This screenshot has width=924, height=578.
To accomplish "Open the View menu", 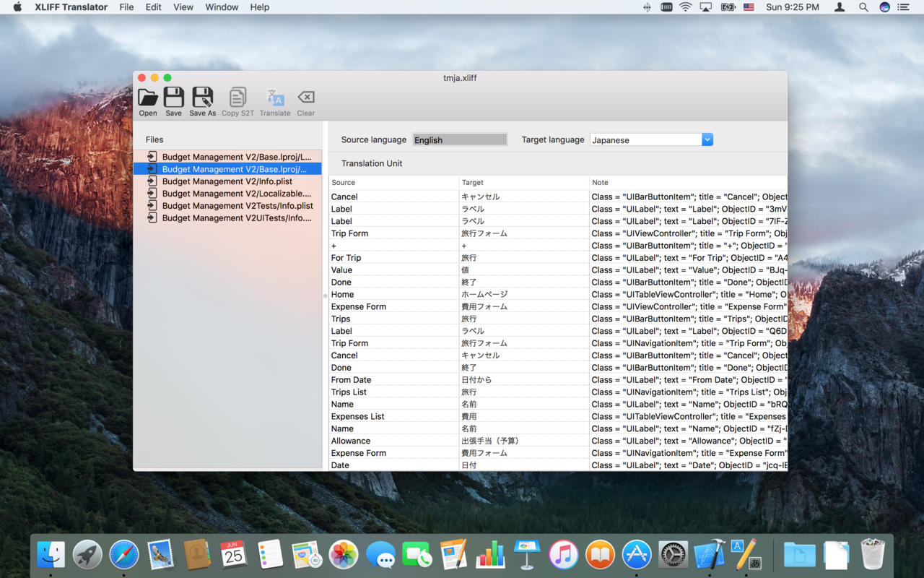I will [x=183, y=7].
